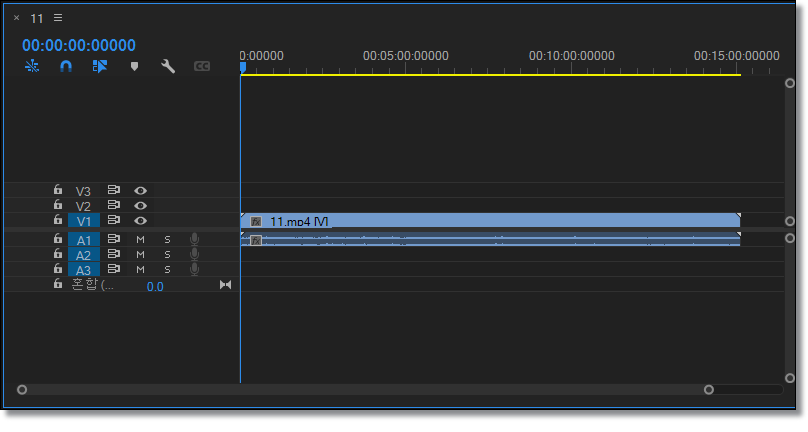Hide track V1 output with eye icon
Screen dimensions: 808x432
click(140, 221)
